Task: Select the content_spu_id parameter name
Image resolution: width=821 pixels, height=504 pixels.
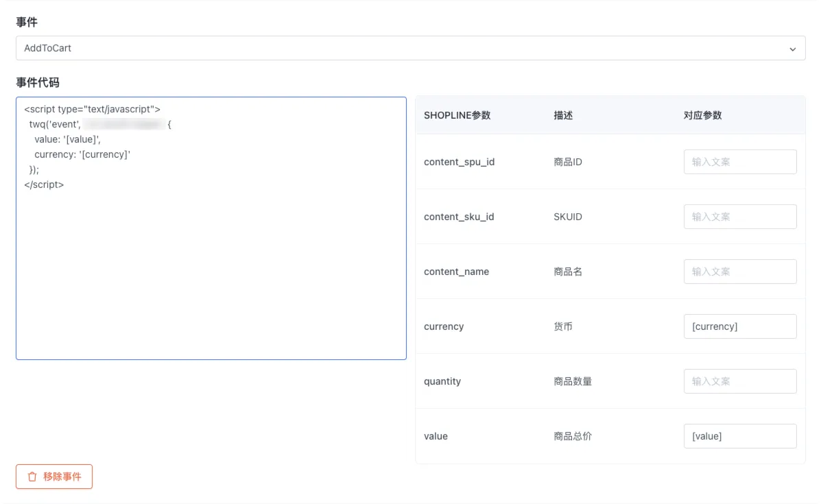Action: pos(459,162)
